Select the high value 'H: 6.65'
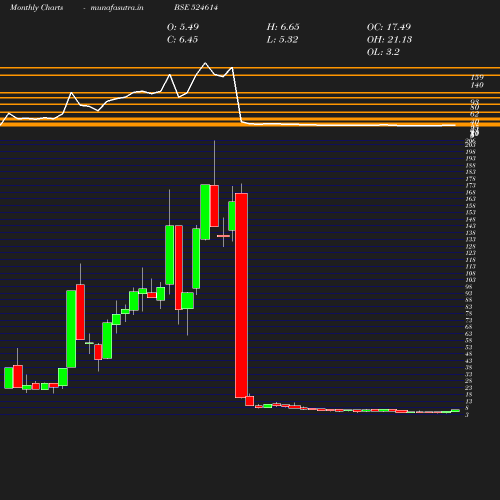 283,27
